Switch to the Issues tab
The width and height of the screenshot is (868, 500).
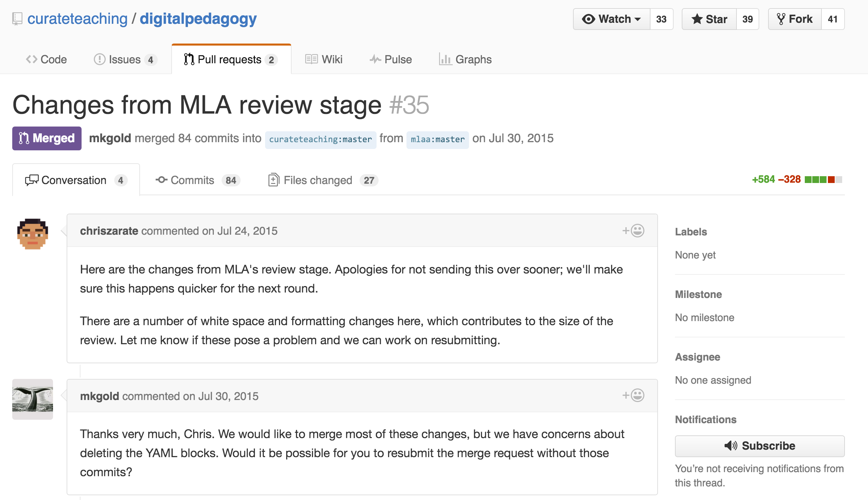(x=125, y=60)
